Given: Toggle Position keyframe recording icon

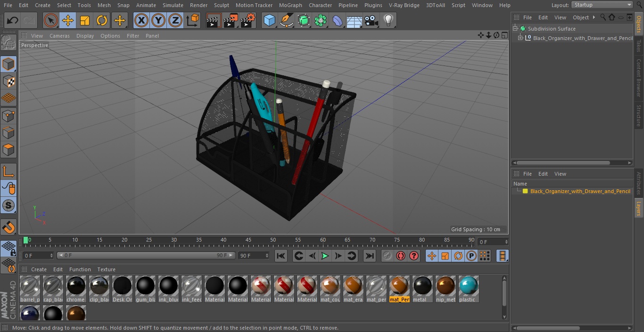Looking at the screenshot, I should point(432,256).
